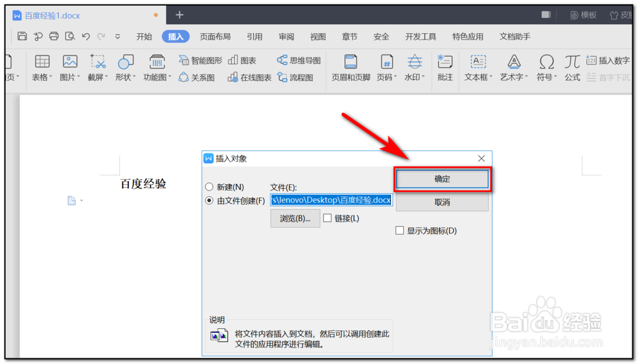Switch to the 章节 tab
Viewport: 638px width, 364px height.
tap(350, 36)
